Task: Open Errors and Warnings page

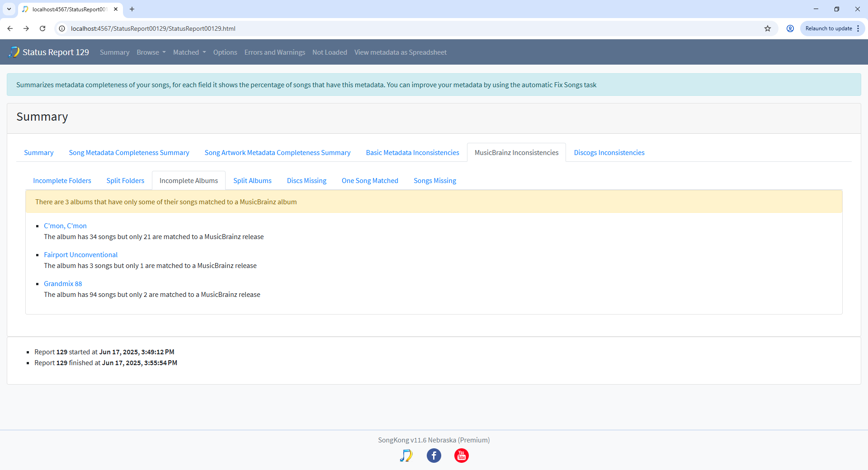Action: 275,52
